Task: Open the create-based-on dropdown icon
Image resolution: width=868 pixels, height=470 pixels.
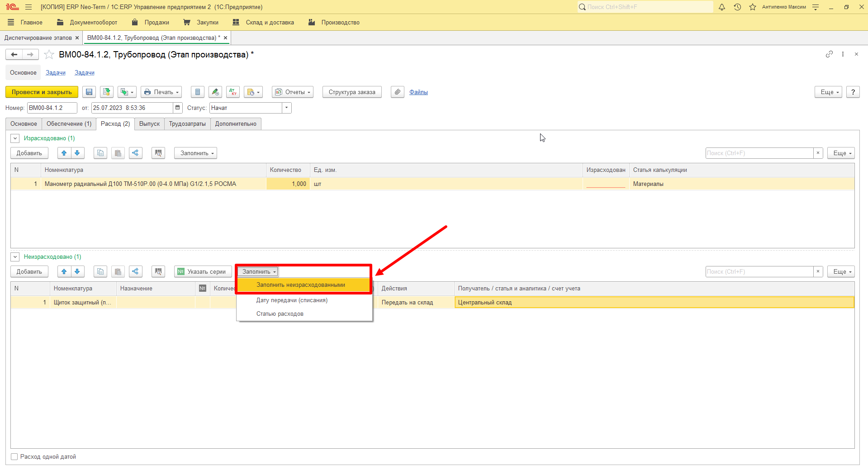Action: 127,92
